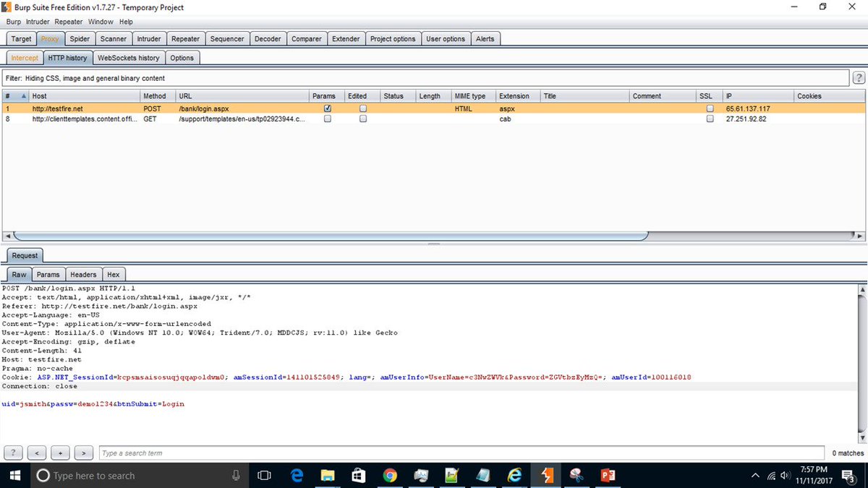Open the Intruder menu
The width and height of the screenshot is (868, 488).
click(x=38, y=22)
